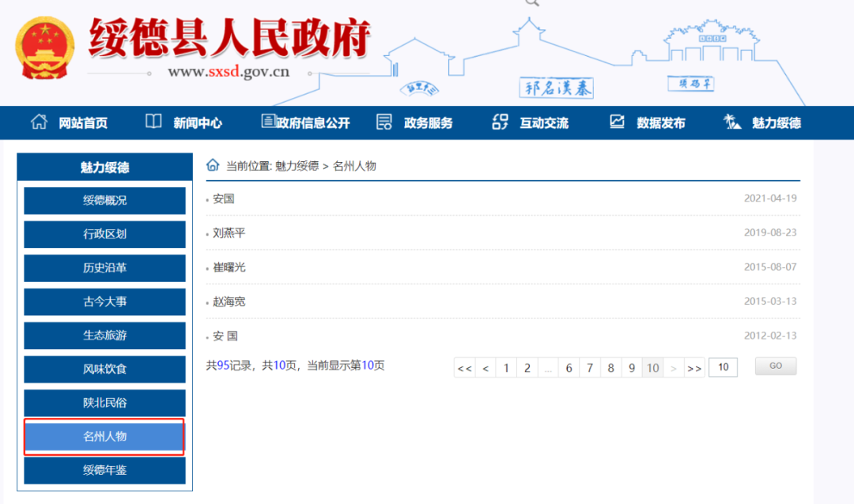Screen dimensions: 854x504
Task: Select the highlighted 名州人物 sidebar item
Action: point(104,437)
